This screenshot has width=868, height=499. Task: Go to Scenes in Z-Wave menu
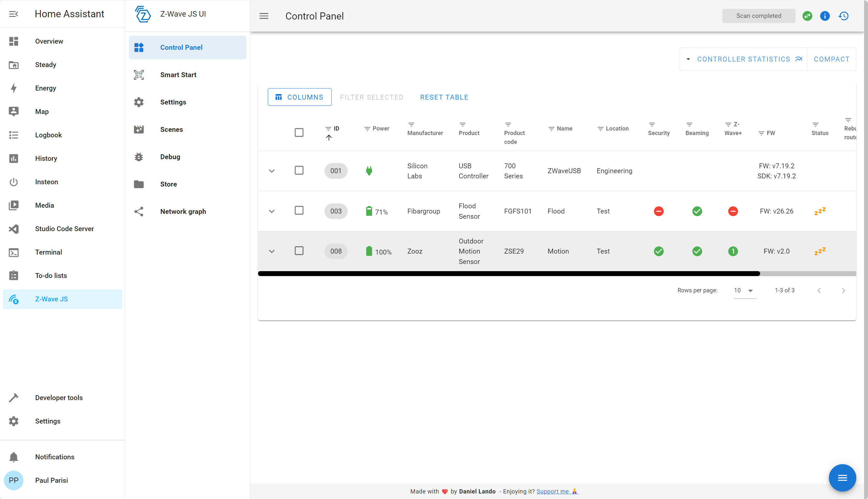click(171, 130)
